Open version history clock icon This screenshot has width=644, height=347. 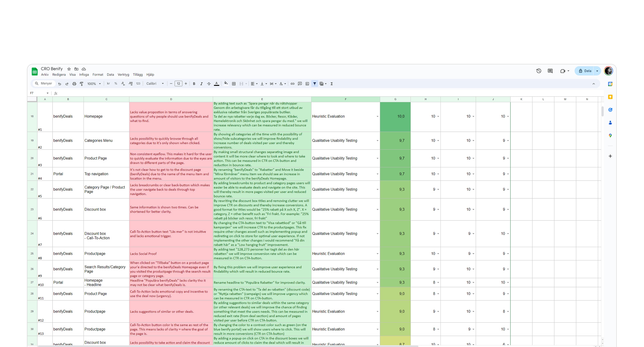(x=539, y=71)
